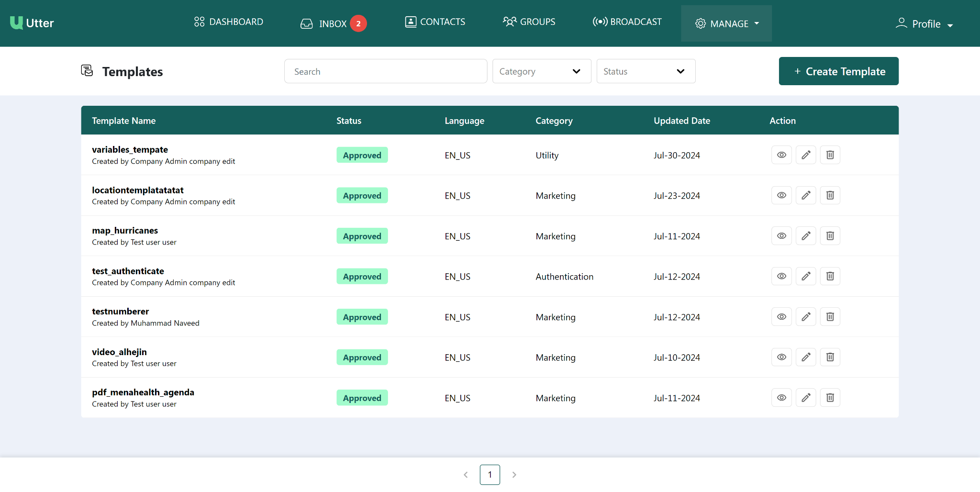This screenshot has height=492, width=980.
Task: Click the Utter logo
Action: click(x=32, y=23)
